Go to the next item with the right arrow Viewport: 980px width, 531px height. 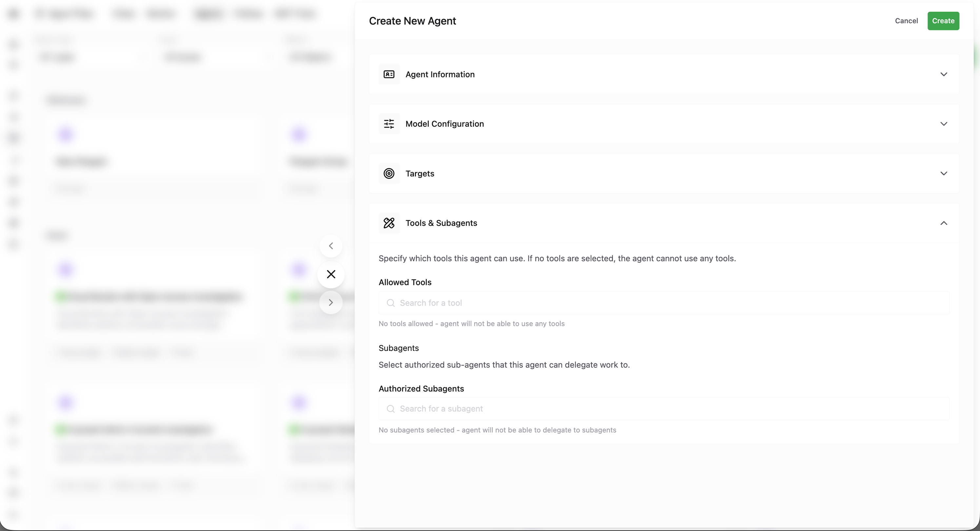(331, 302)
